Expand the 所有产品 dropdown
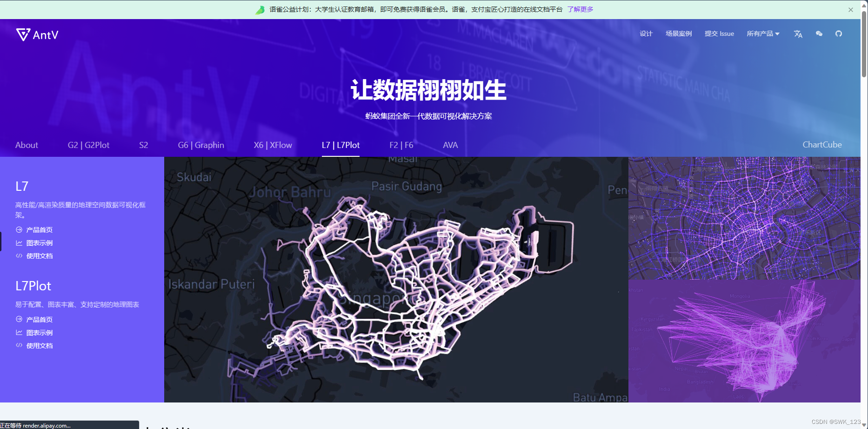The height and width of the screenshot is (429, 868). pos(763,34)
